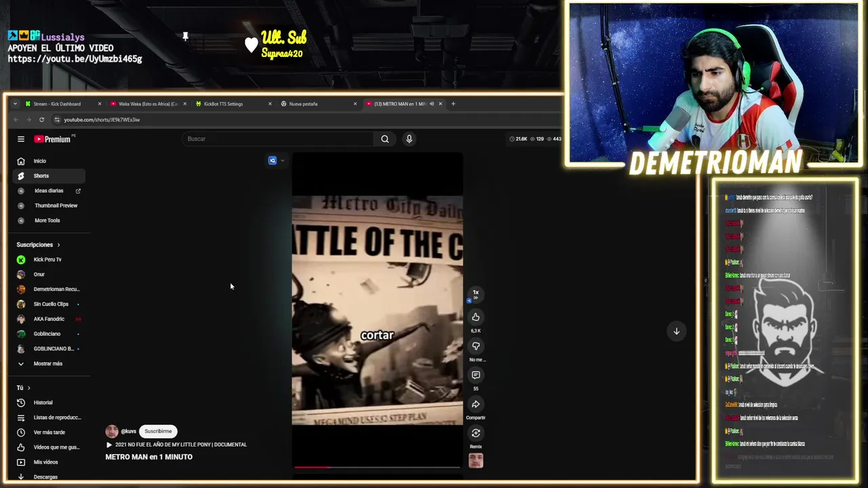Image resolution: width=868 pixels, height=488 pixels.
Task: Open Historial in the sidebar
Action: pos(49,403)
